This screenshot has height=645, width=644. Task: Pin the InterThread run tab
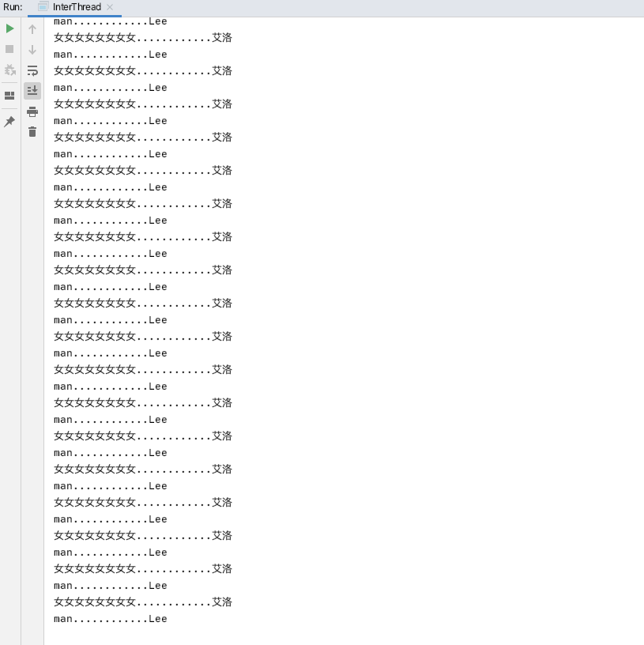click(x=9, y=122)
